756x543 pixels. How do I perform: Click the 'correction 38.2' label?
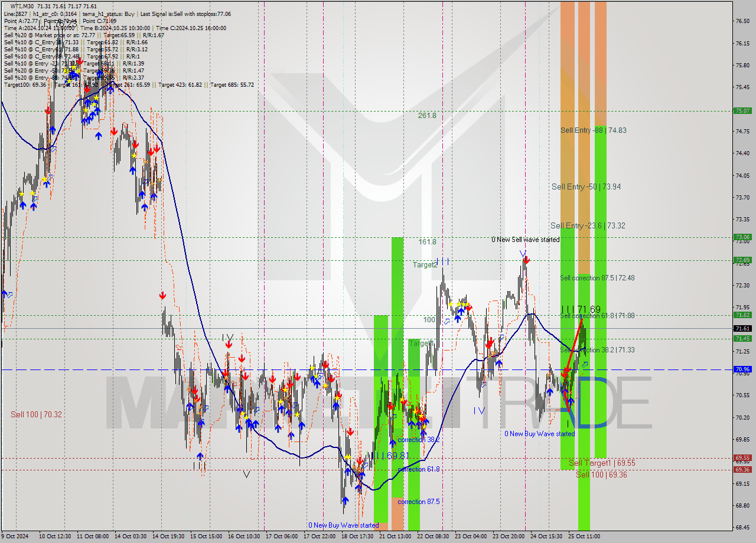click(x=418, y=440)
